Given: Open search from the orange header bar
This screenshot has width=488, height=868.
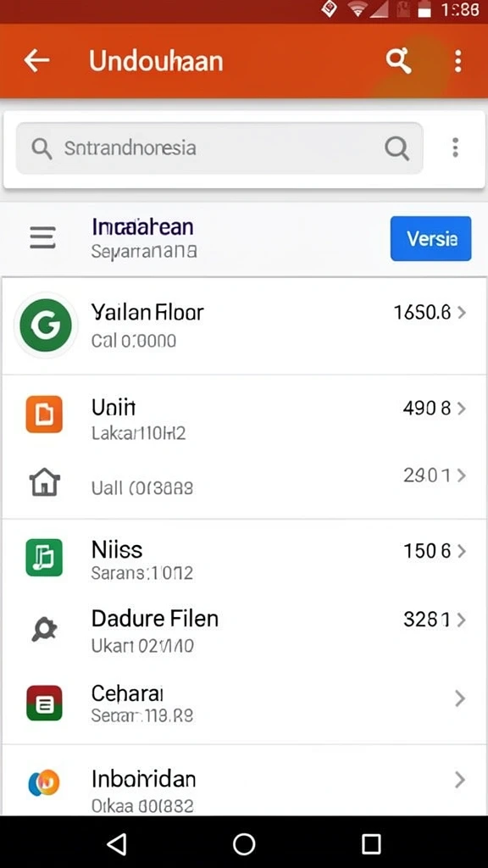Looking at the screenshot, I should 398,60.
